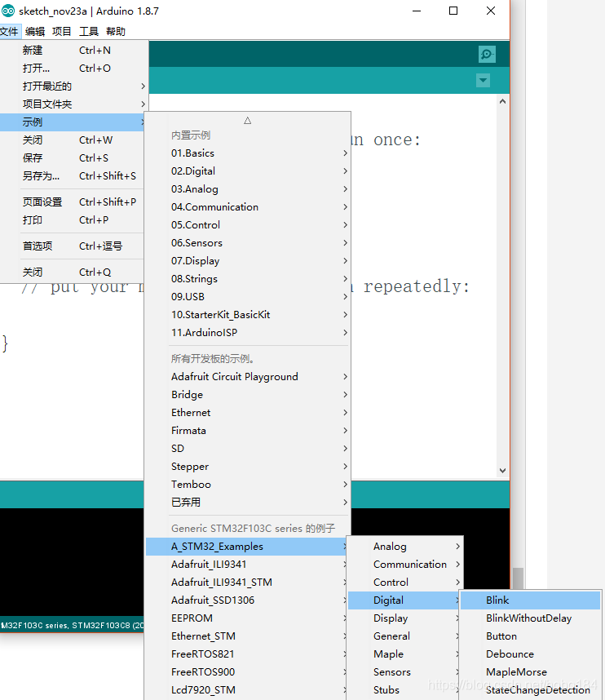
Task: Click the Arduino logo in title bar
Action: [8, 11]
